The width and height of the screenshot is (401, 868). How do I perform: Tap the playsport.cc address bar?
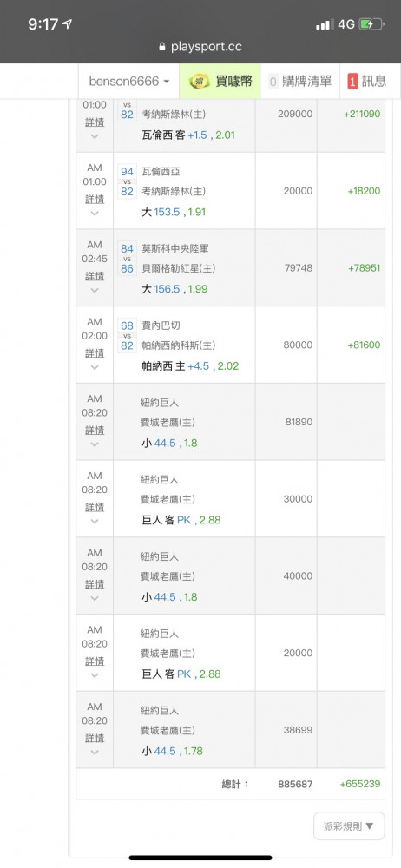pos(200,47)
